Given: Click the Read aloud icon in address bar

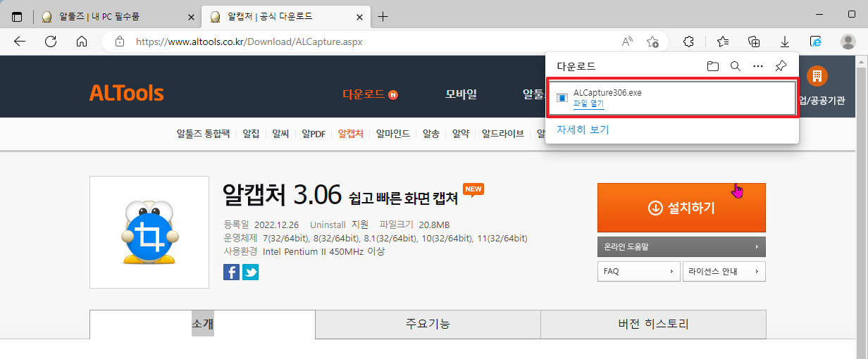Looking at the screenshot, I should pos(627,42).
